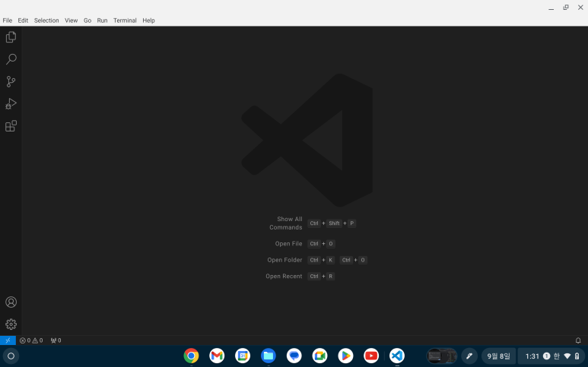Viewport: 588px width, 367px height.
Task: Open the stylus tools icon
Action: coord(469,356)
